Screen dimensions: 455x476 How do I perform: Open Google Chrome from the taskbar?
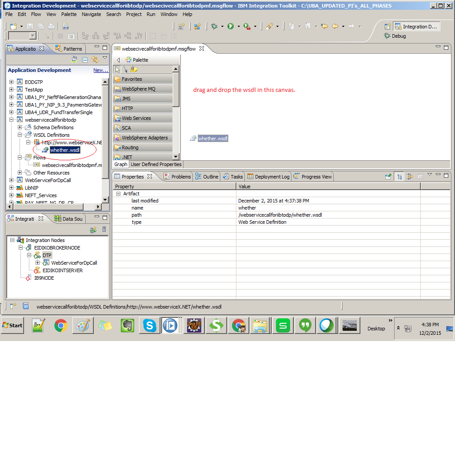(x=61, y=325)
